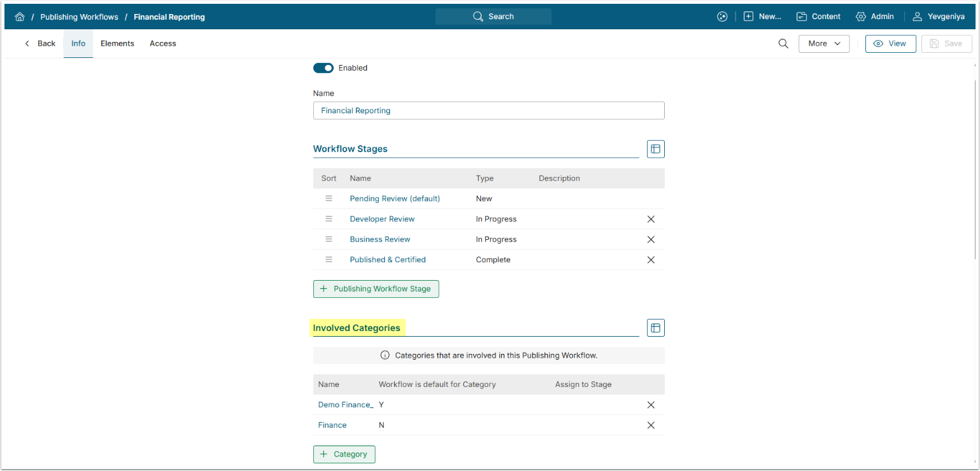Expand the More dropdown
This screenshot has height=471, width=980.
coord(824,43)
